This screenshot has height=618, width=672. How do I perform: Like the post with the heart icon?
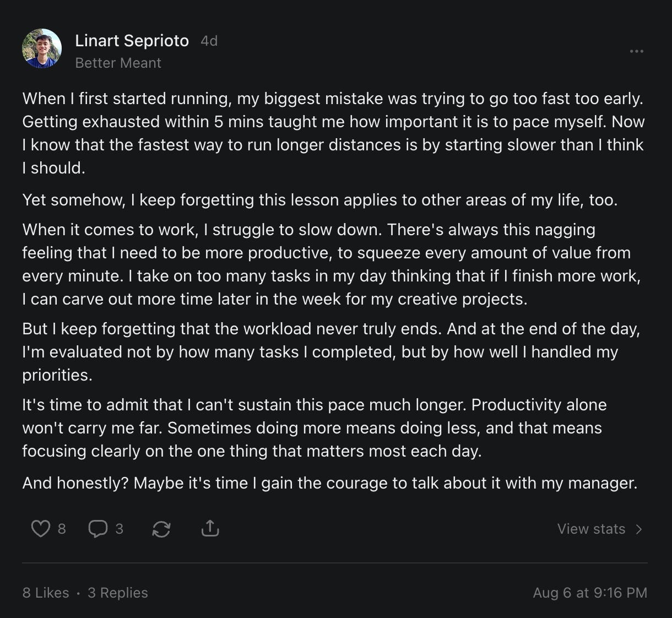pos(40,529)
